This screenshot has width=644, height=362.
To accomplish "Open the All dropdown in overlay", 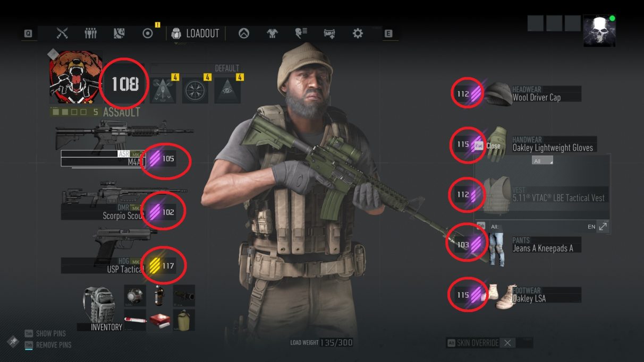I will (543, 161).
